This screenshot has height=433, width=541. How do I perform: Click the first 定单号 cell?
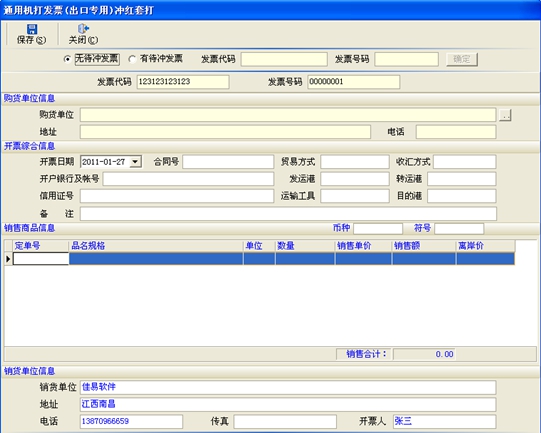point(41,259)
